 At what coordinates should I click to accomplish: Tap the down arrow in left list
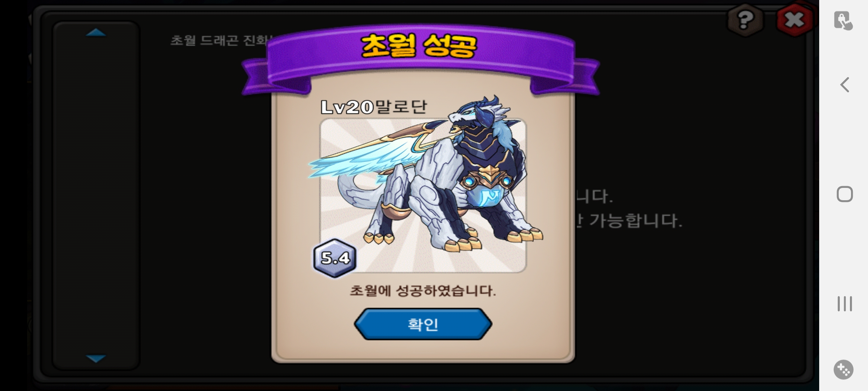96,358
